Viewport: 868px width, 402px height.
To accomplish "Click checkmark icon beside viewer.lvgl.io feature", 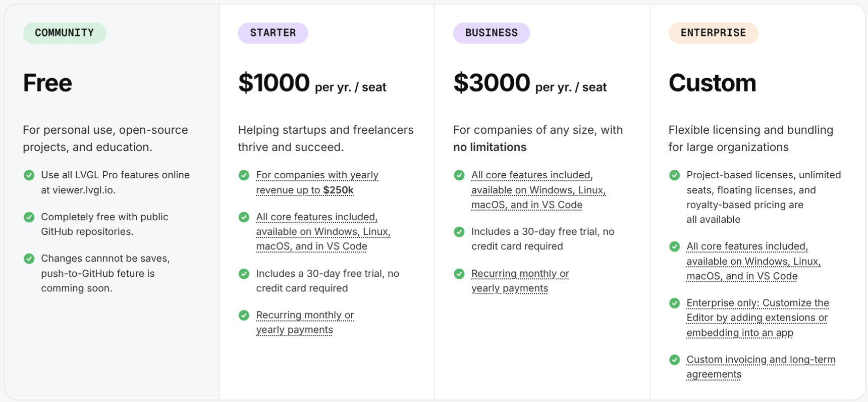I will [x=29, y=175].
